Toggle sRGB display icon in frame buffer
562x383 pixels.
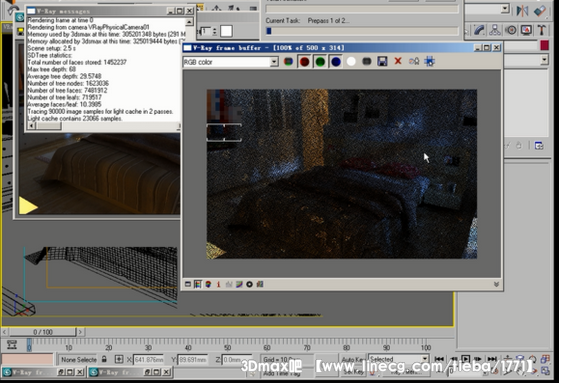tap(260, 284)
